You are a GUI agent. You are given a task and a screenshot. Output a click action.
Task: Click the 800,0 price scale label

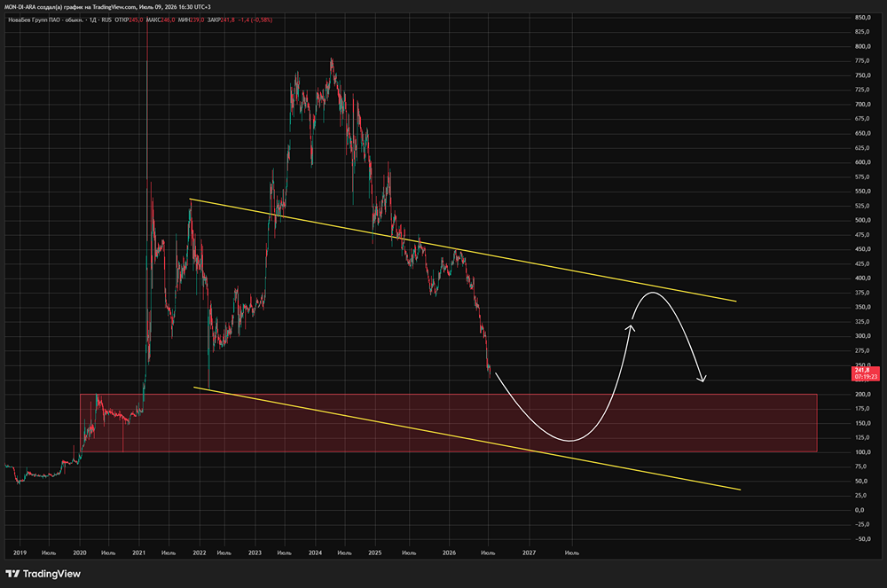(x=863, y=46)
